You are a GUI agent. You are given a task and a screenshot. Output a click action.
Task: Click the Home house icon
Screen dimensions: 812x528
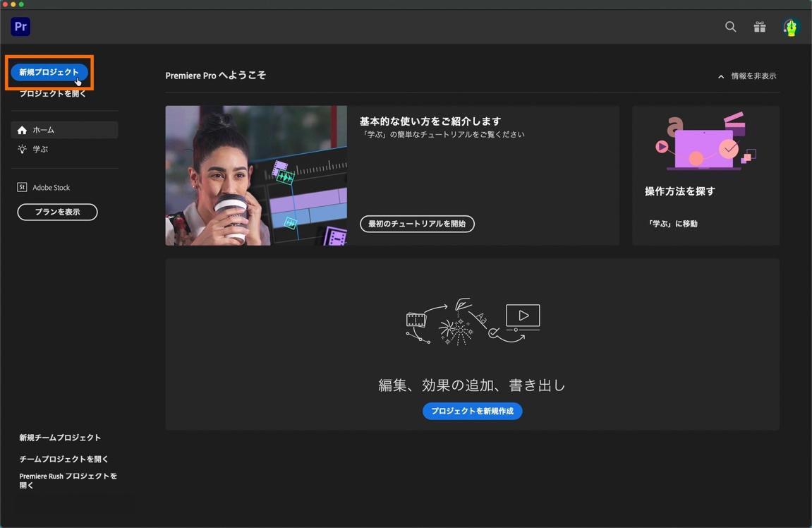coord(22,130)
